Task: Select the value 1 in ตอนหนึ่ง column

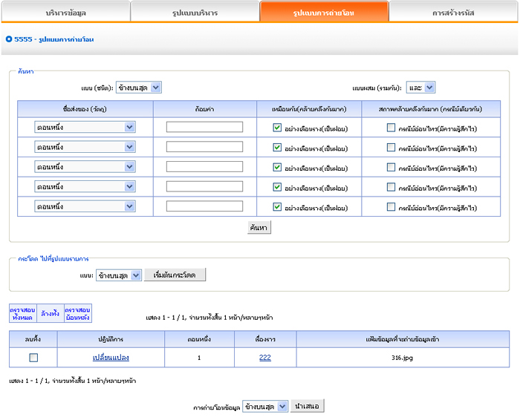Action: point(199,358)
